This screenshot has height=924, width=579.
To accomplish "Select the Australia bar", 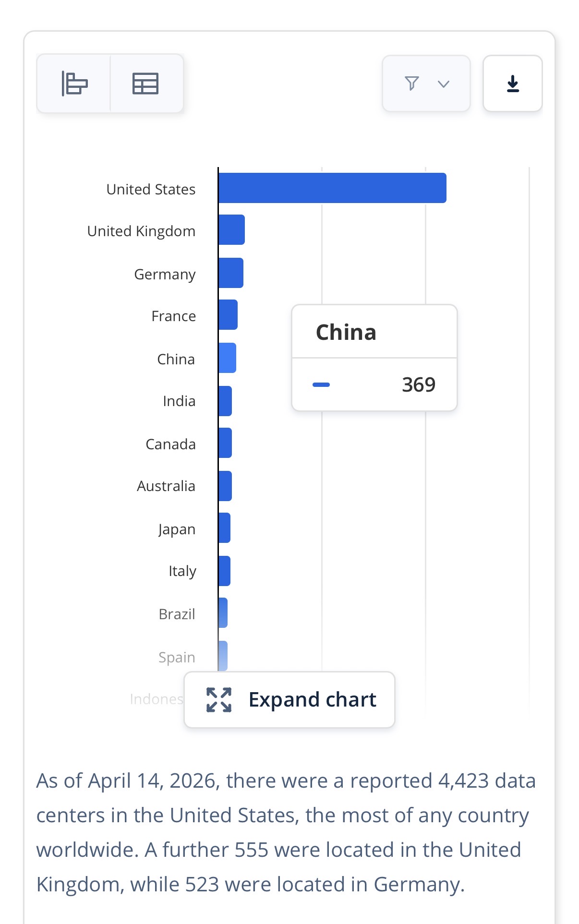I will [x=225, y=486].
